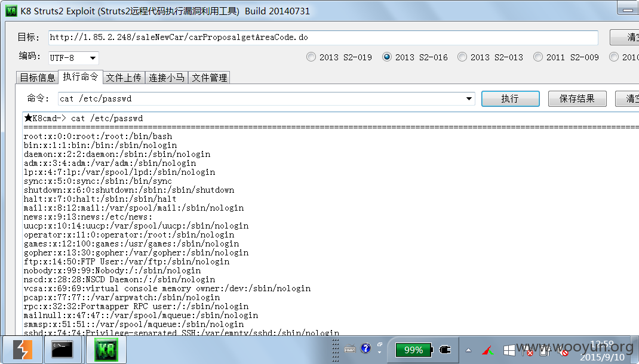Click the clear button beside target URL
Screen dimensions: 639x364
(624, 38)
